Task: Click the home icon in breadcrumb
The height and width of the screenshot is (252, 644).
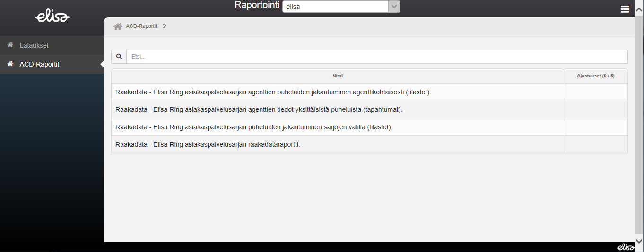Action: (x=118, y=26)
